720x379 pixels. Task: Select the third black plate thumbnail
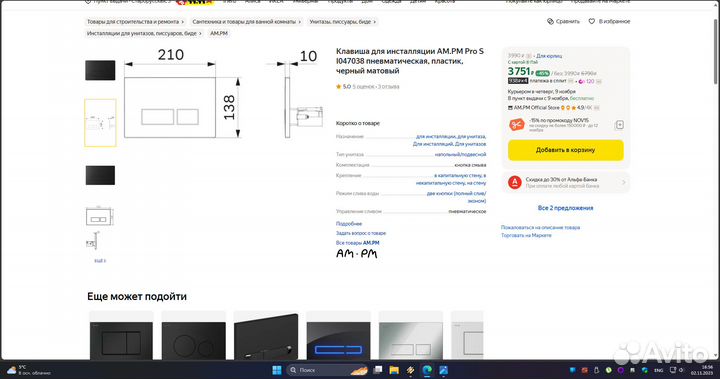pyautogui.click(x=100, y=175)
